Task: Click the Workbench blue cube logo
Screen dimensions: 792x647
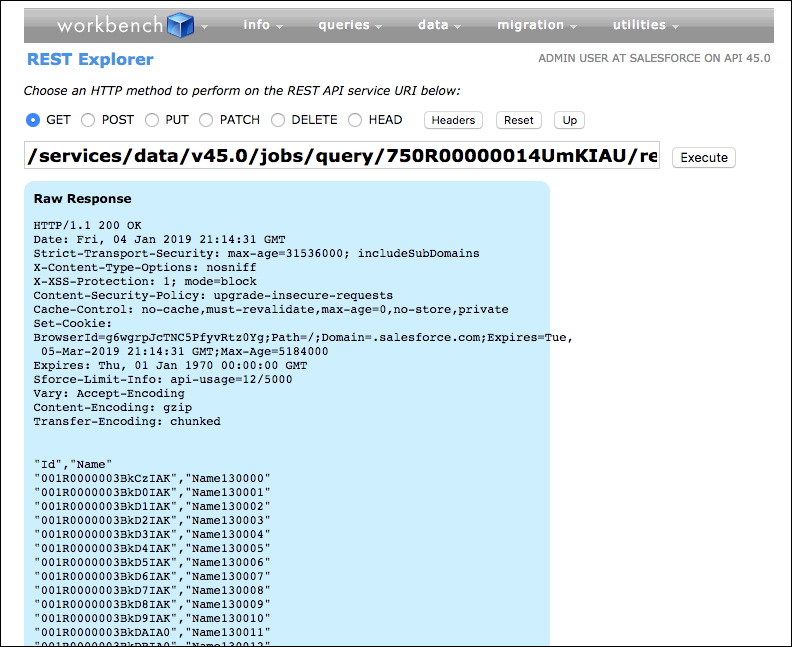Action: [x=180, y=25]
